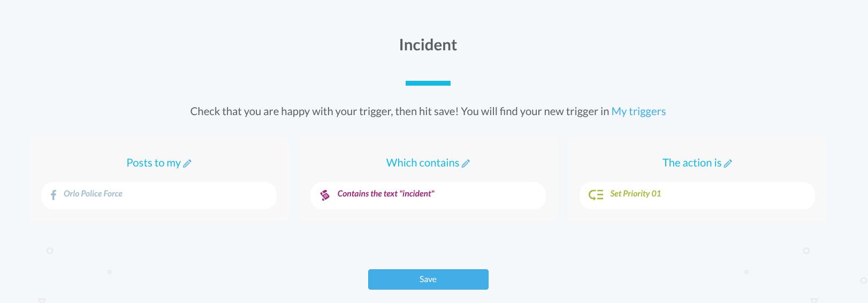Edit the "Posts to my" section heading

pyautogui.click(x=153, y=163)
